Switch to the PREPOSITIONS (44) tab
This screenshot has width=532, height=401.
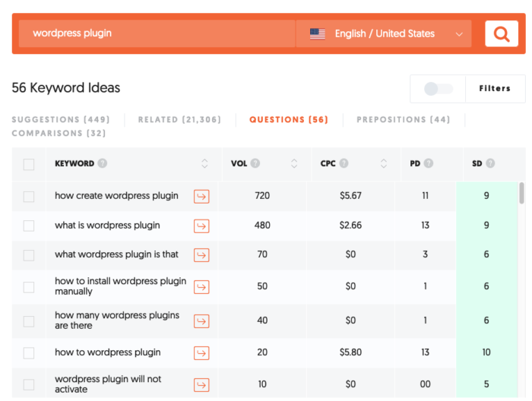click(x=404, y=120)
